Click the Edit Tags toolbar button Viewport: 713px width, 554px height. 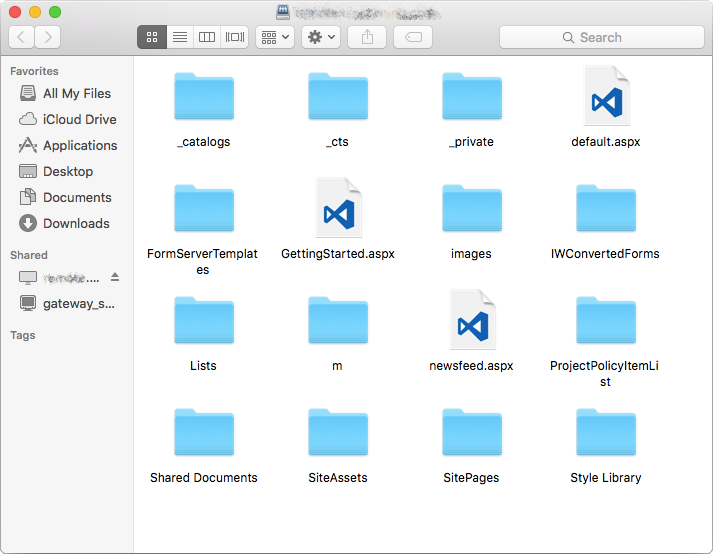coord(413,37)
